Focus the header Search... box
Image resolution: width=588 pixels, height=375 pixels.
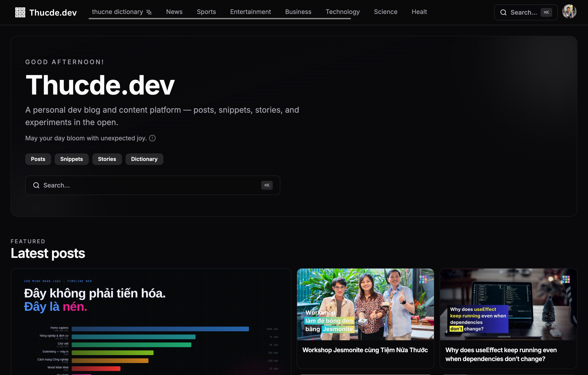point(526,12)
